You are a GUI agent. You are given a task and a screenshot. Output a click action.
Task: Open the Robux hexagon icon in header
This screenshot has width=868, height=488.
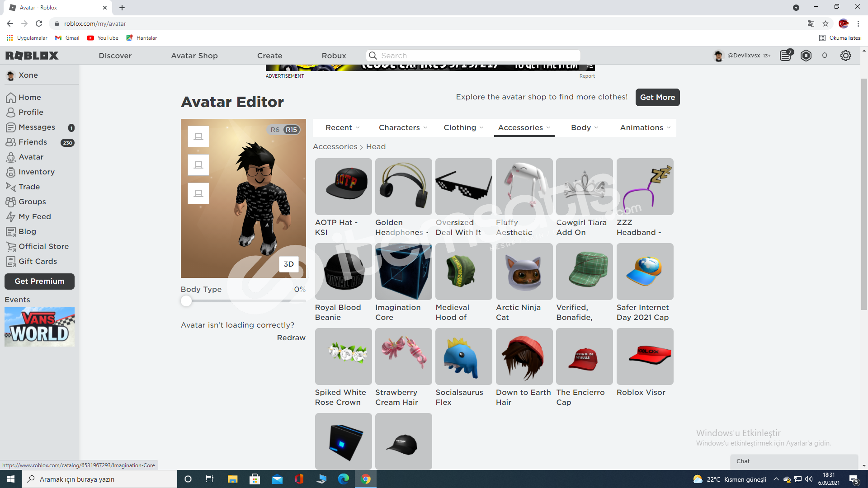click(x=806, y=56)
